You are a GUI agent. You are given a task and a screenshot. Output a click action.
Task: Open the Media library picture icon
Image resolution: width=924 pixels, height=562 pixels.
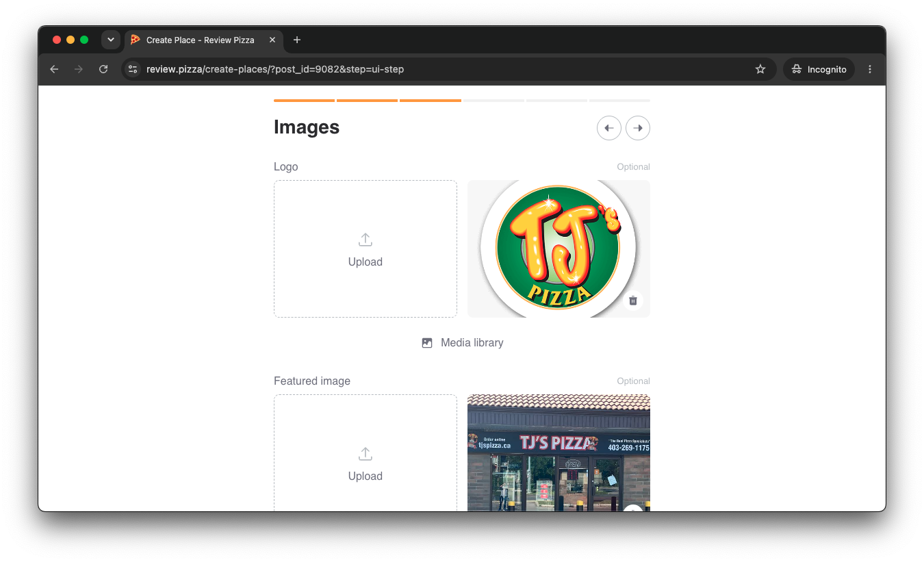pyautogui.click(x=427, y=343)
